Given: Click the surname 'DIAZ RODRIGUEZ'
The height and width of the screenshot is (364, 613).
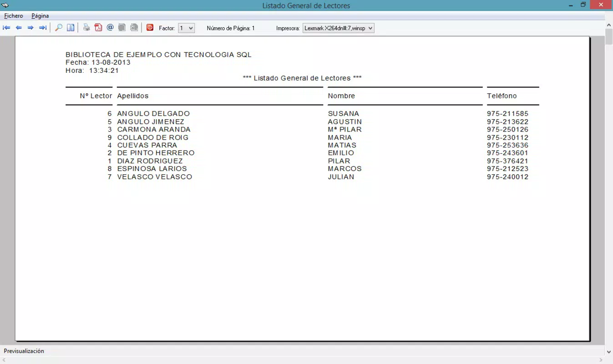Looking at the screenshot, I should point(150,161).
